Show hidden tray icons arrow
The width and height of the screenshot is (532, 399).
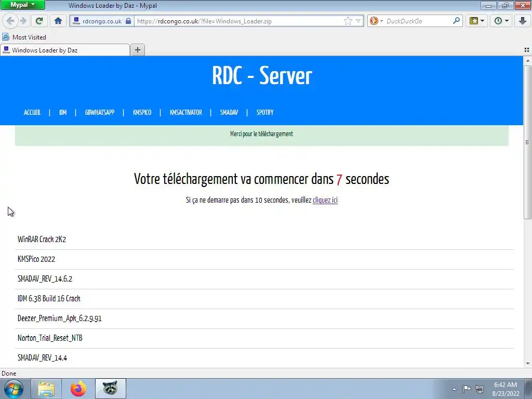(x=454, y=389)
